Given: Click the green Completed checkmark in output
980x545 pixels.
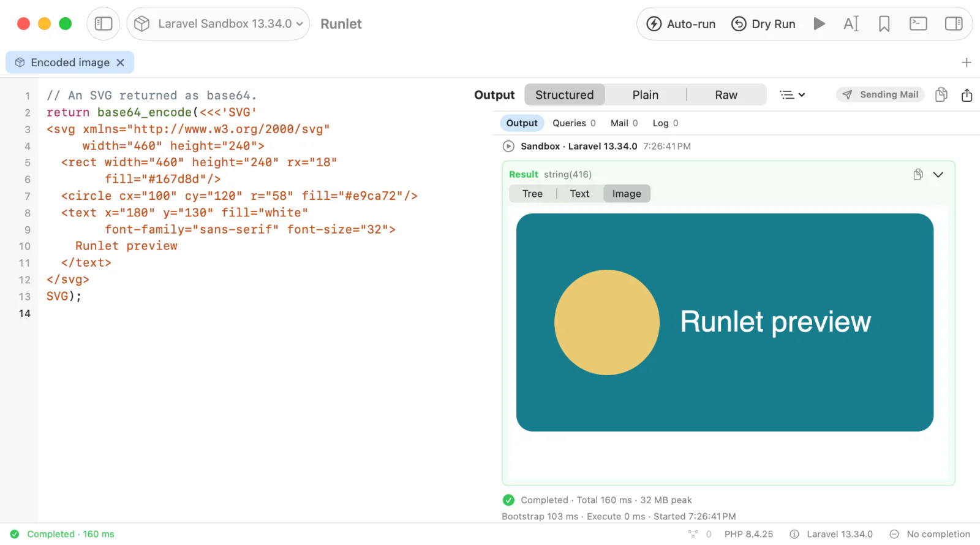Looking at the screenshot, I should (508, 500).
